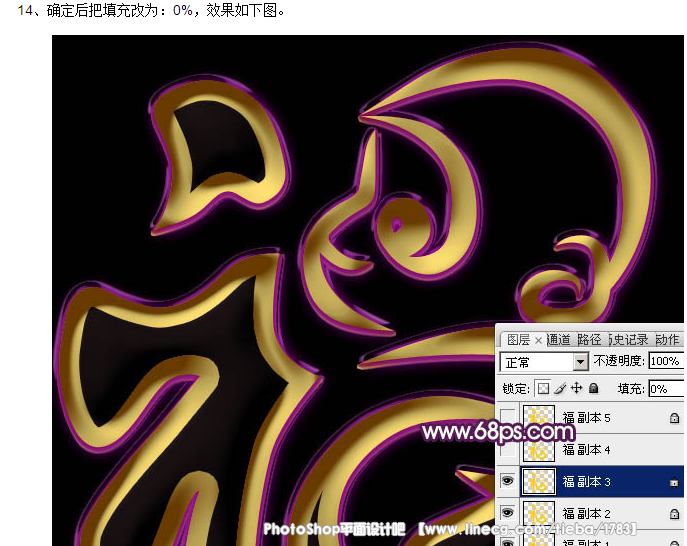
Task: Close the 图层 panel tab with X
Action: click(538, 340)
